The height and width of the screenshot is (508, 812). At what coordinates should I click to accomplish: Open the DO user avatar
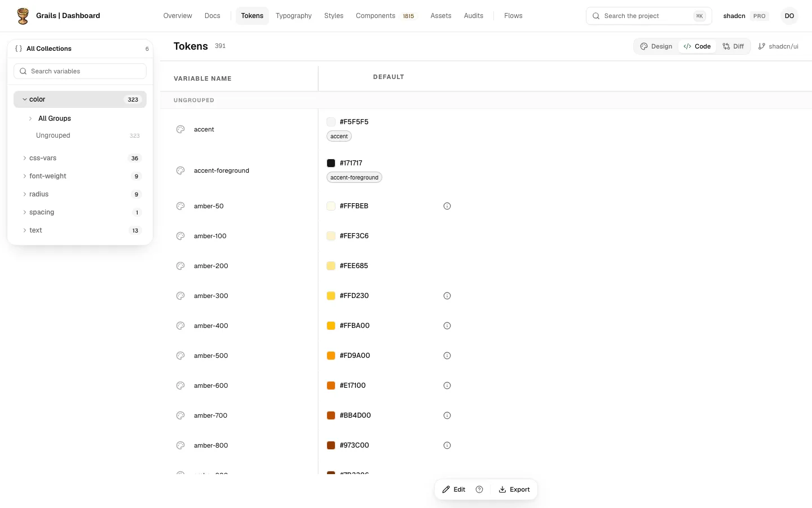click(789, 16)
